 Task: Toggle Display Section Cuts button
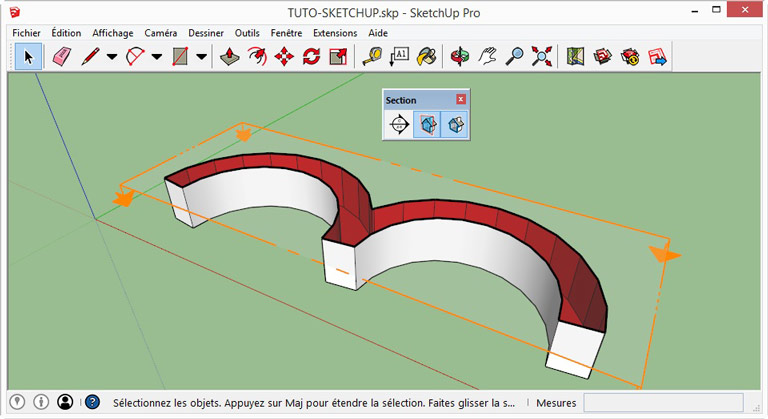[455, 124]
